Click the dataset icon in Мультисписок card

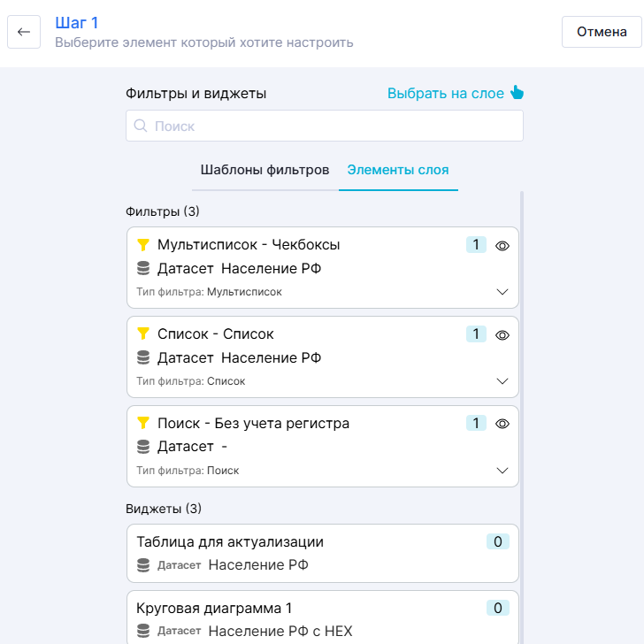point(143,268)
